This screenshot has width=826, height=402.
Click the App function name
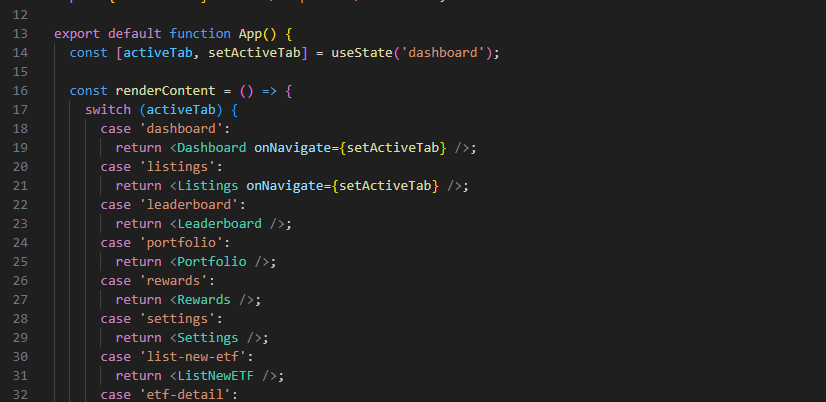(250, 34)
